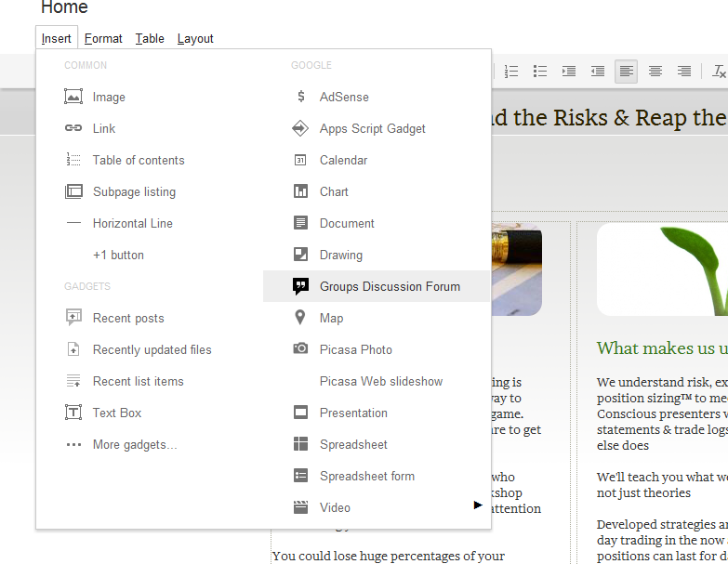Click the numbered list toolbar icon
The width and height of the screenshot is (728, 564).
(x=511, y=71)
